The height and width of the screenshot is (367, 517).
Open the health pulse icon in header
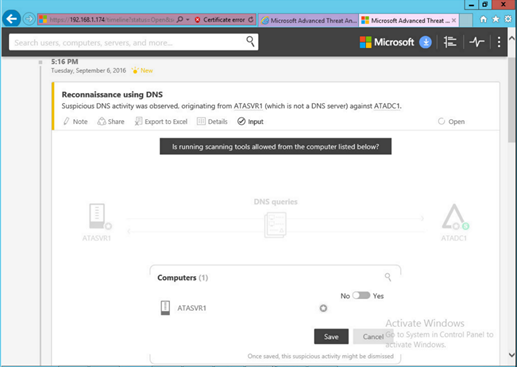pyautogui.click(x=477, y=42)
